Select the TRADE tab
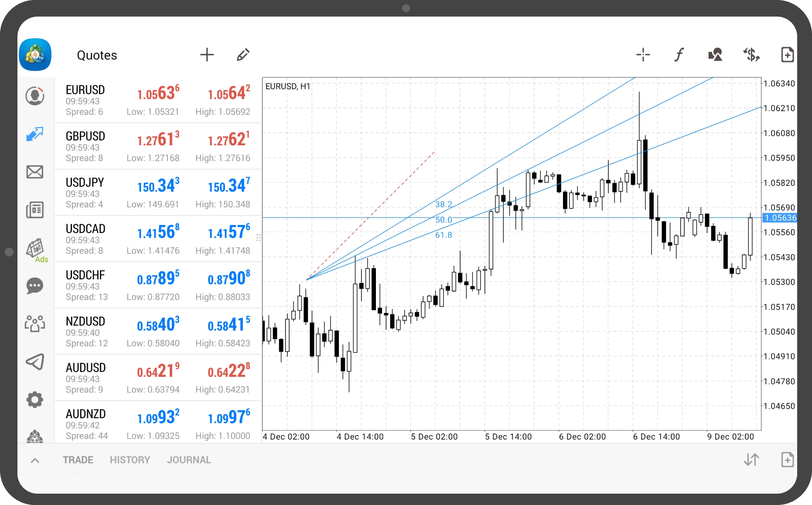Screen dimensions: 812x505 point(78,460)
